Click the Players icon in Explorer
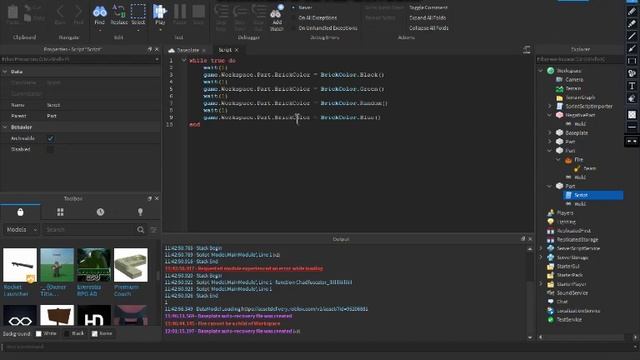The image size is (640, 360). click(x=551, y=213)
